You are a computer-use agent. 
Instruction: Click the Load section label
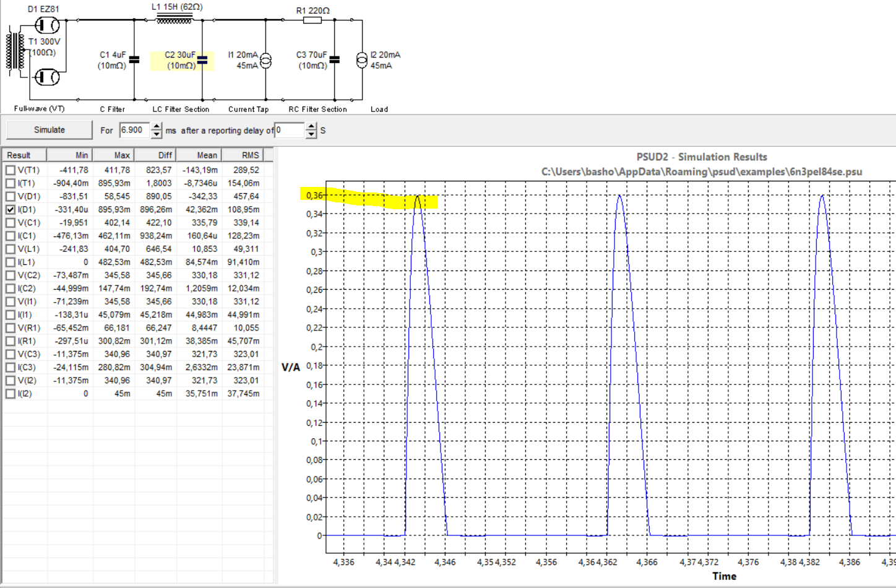click(379, 109)
